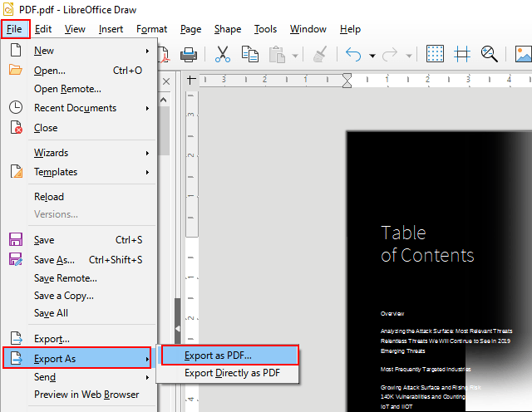
Task: Click the Redo arrow icon
Action: [390, 54]
